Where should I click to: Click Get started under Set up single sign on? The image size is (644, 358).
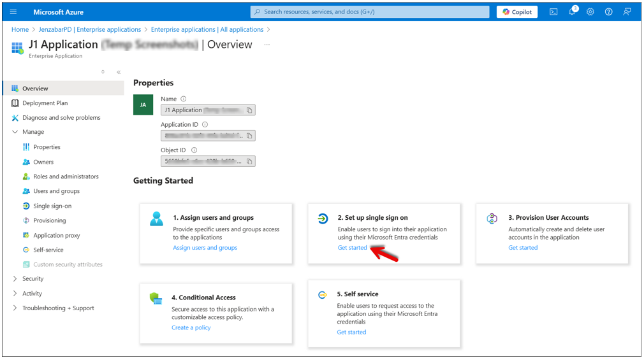(x=353, y=248)
